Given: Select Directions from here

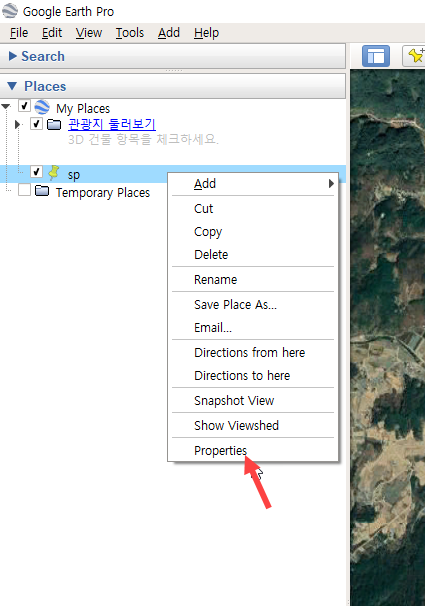Looking at the screenshot, I should (253, 352).
